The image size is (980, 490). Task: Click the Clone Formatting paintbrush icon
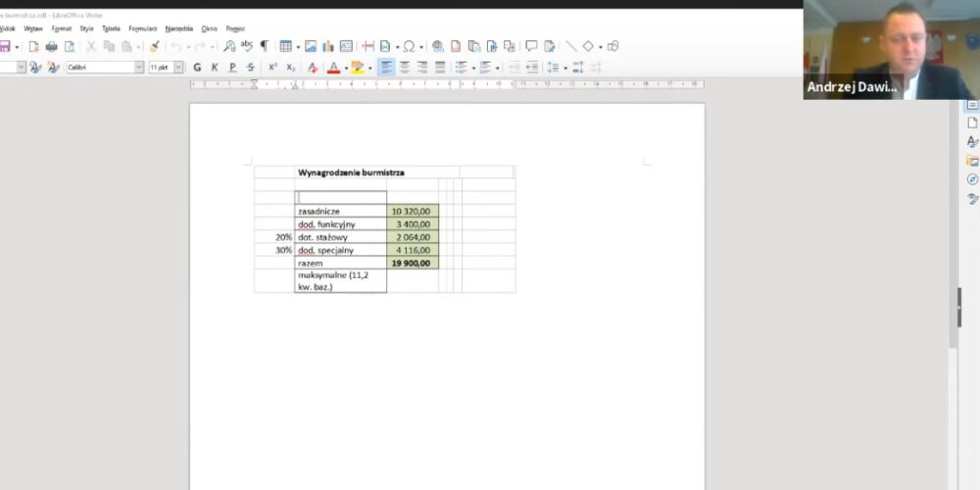pyautogui.click(x=154, y=46)
